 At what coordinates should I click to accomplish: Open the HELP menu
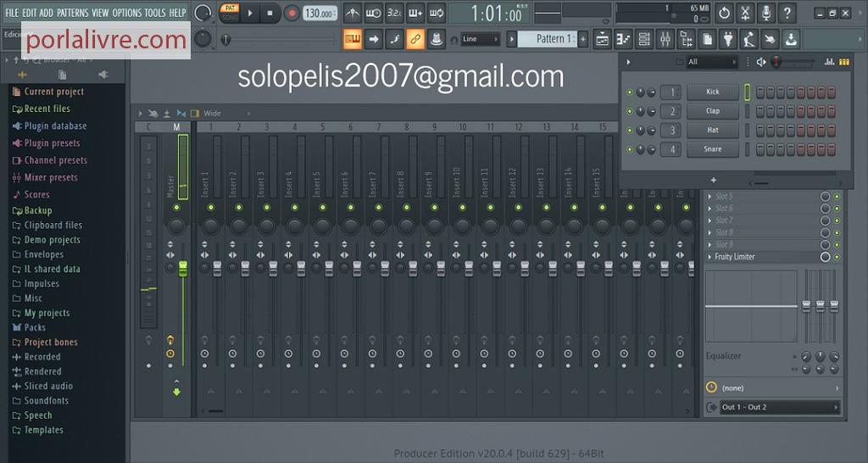click(x=178, y=12)
